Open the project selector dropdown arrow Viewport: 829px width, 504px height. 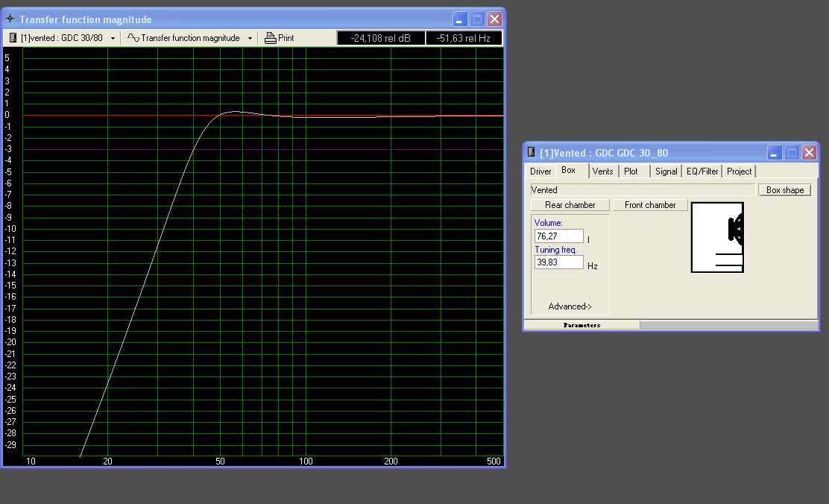coord(113,38)
